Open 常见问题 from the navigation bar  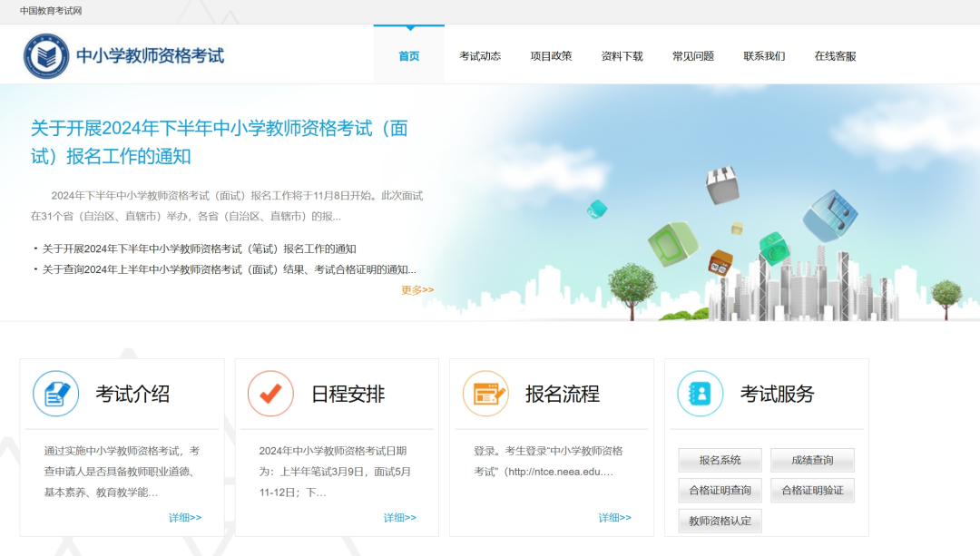693,56
